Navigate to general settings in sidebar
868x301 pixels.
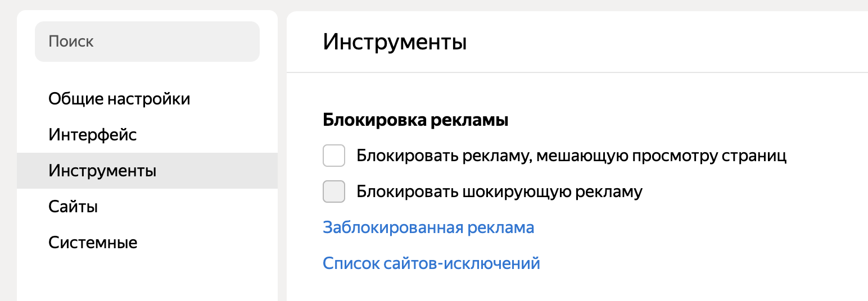coord(119,99)
